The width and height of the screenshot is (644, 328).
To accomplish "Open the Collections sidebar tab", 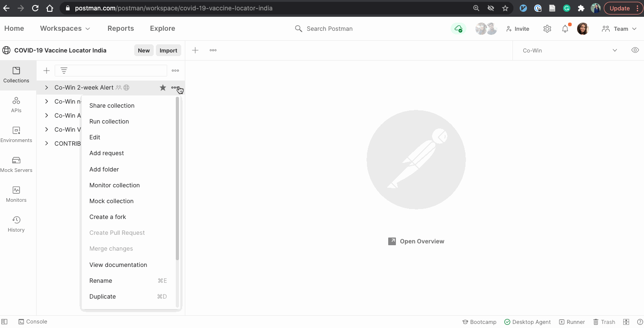I will pos(16,75).
